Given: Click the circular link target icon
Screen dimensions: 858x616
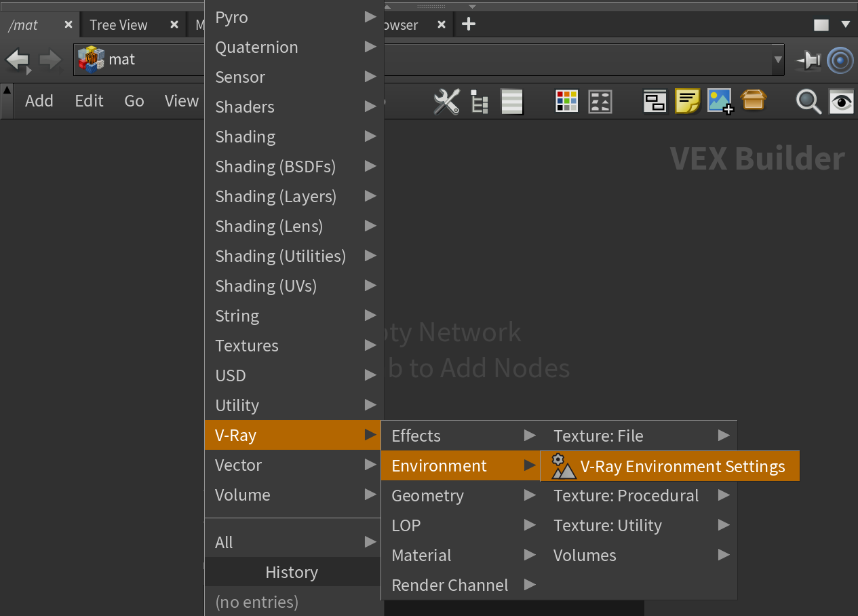Looking at the screenshot, I should [840, 60].
